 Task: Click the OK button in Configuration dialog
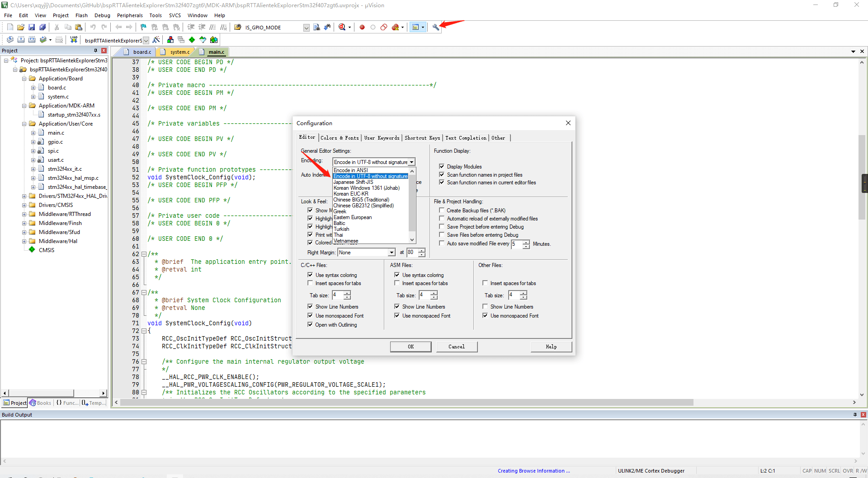[410, 347]
